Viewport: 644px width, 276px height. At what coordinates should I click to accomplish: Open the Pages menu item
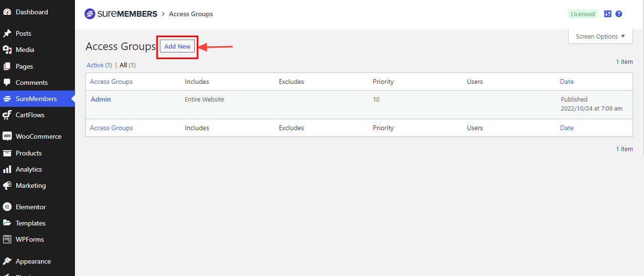(x=24, y=66)
